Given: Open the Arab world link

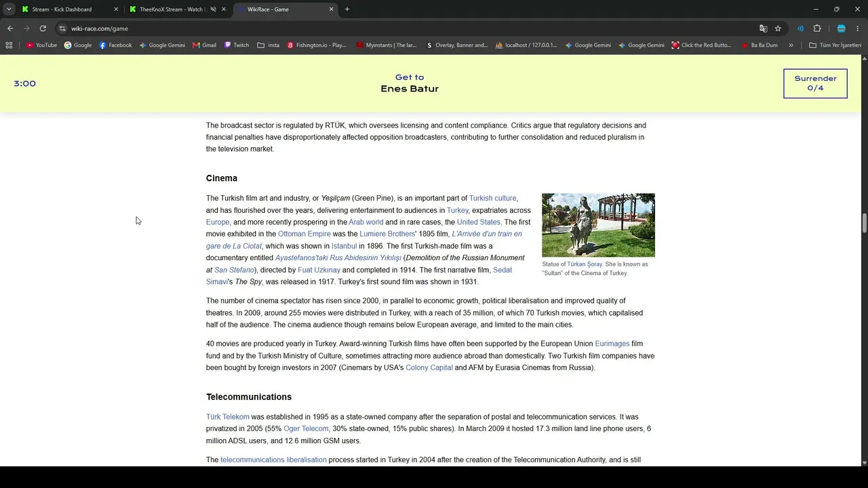Looking at the screenshot, I should [366, 222].
